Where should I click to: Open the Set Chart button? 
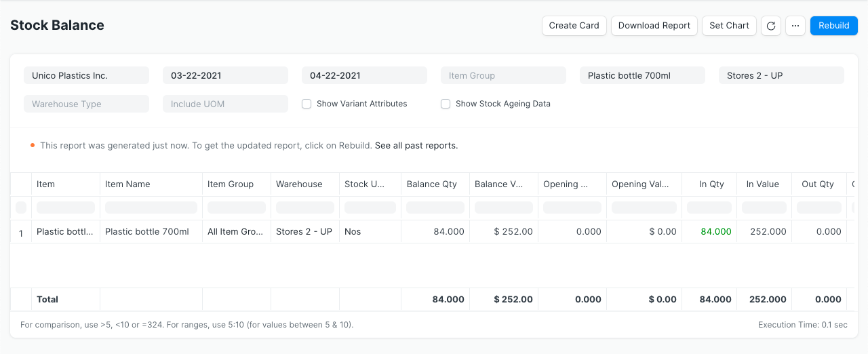click(729, 26)
